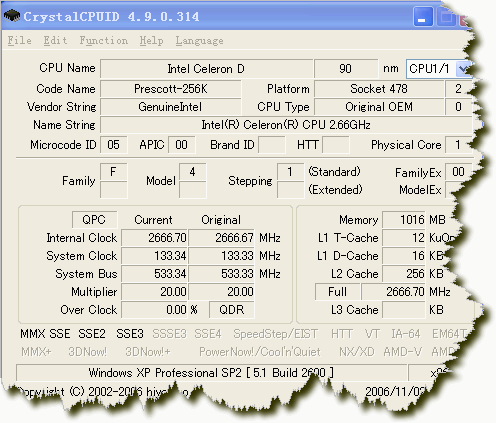The image size is (496, 423).
Task: Click the greyed PowerNow!/Cool'n'Quiet label
Action: tap(260, 352)
